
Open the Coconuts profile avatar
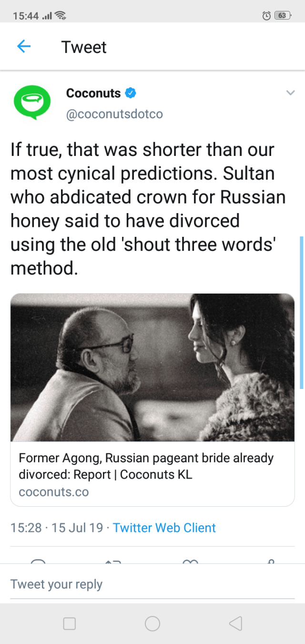[32, 102]
